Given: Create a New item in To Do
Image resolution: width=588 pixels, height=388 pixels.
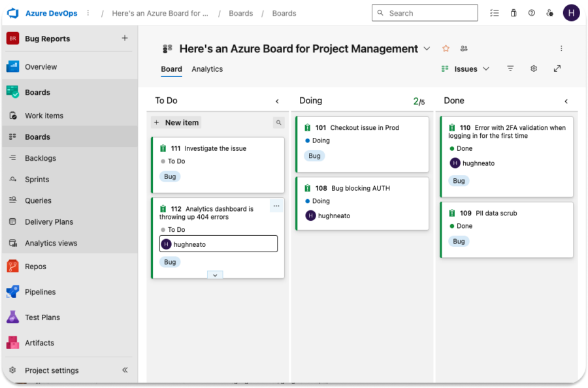Looking at the screenshot, I should pos(175,122).
